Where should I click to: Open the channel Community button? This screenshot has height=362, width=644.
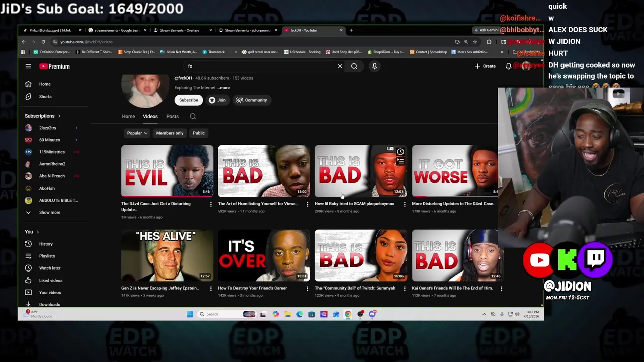tap(251, 100)
